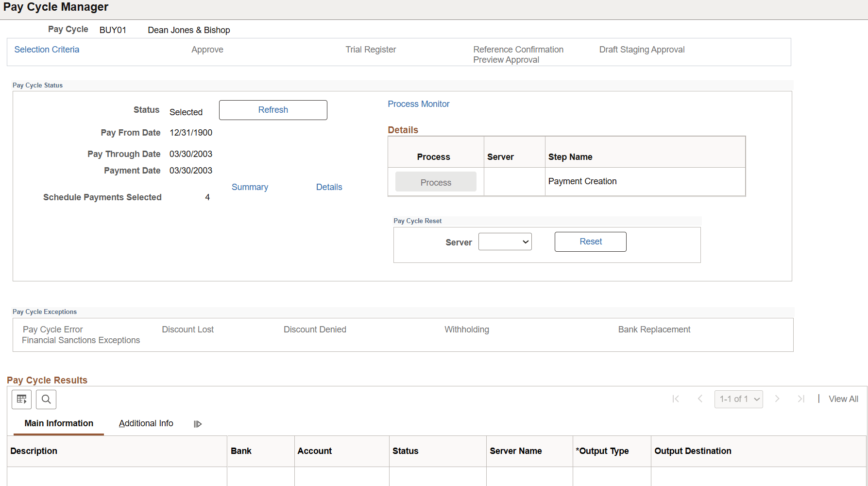
Task: Click the Find magnifying glass icon
Action: tap(46, 399)
